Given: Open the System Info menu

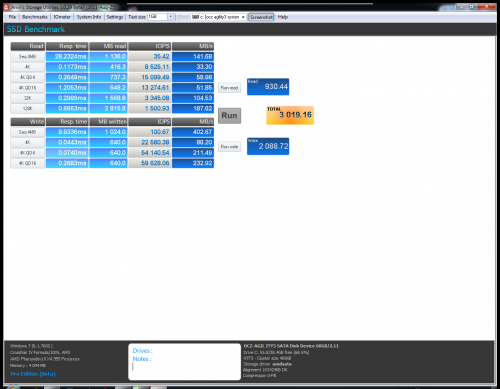Looking at the screenshot, I should 89,17.
